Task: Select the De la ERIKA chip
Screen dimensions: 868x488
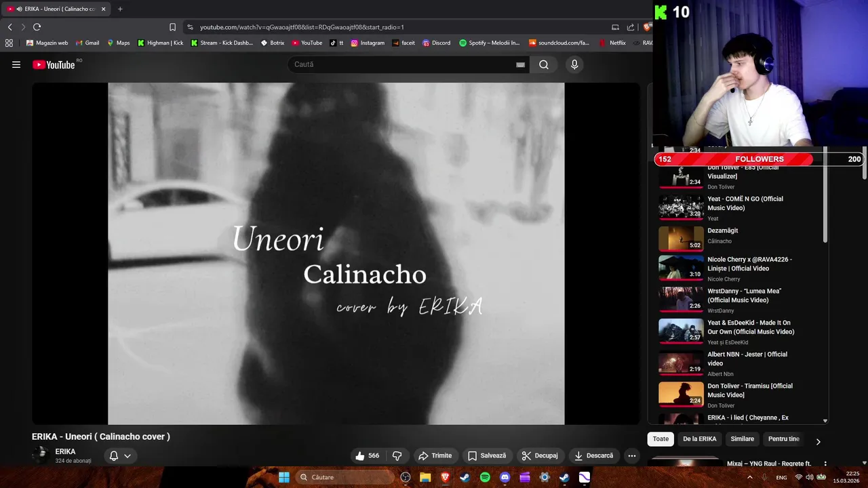Action: pyautogui.click(x=699, y=439)
